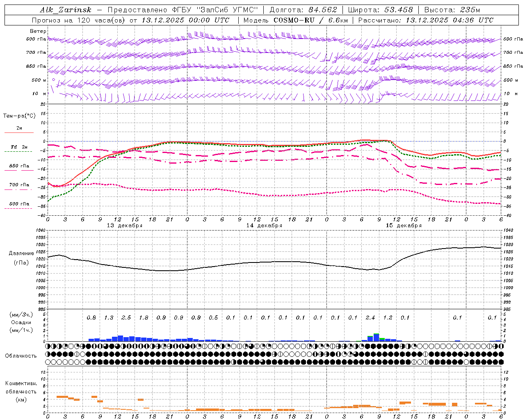525x420 pixels.
Task: Click the 14 декабря date label
Action: click(x=264, y=226)
